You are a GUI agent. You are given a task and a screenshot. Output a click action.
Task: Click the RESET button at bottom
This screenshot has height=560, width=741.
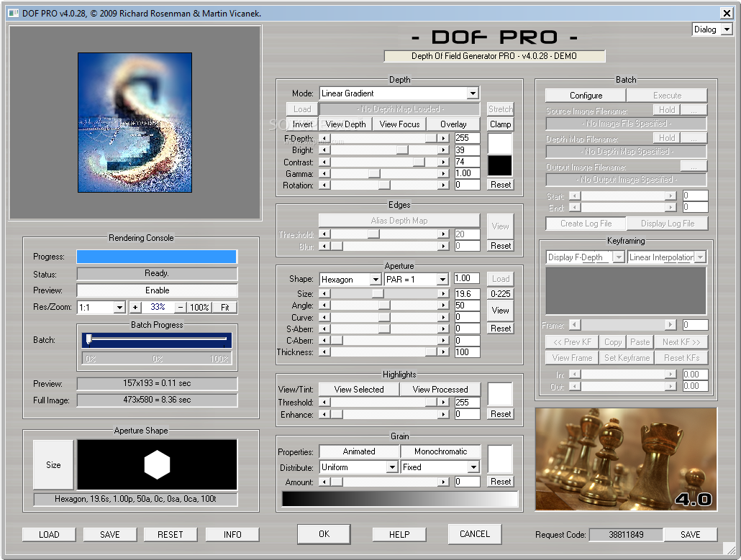tap(170, 535)
